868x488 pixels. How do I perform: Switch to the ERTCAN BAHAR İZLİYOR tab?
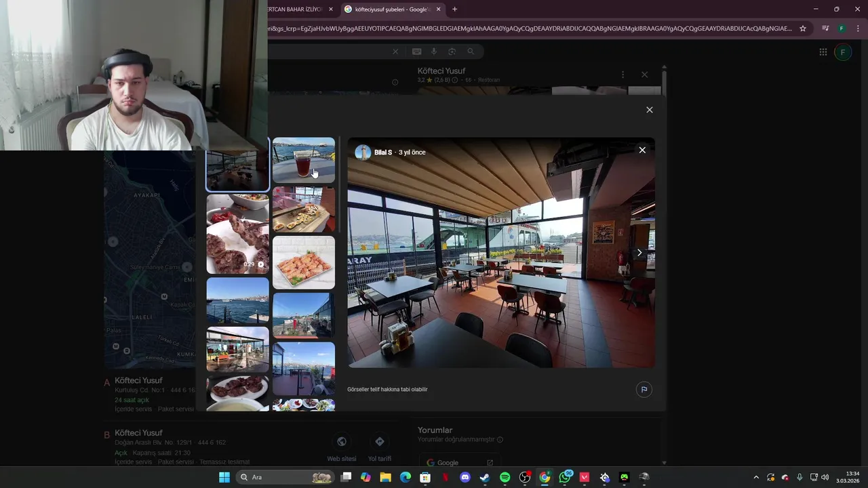point(296,9)
